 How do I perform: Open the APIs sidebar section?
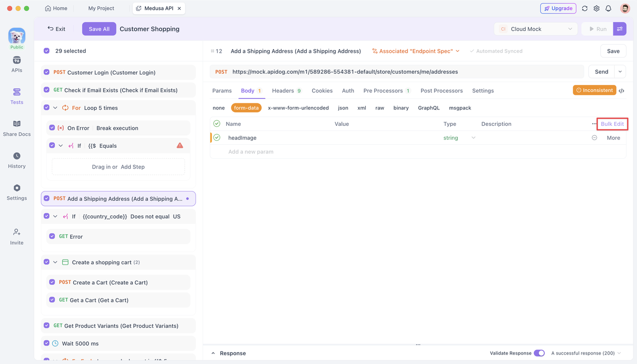16,64
